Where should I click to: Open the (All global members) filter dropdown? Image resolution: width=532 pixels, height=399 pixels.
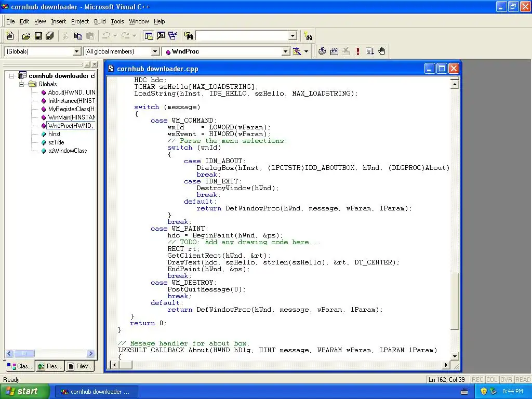point(155,51)
